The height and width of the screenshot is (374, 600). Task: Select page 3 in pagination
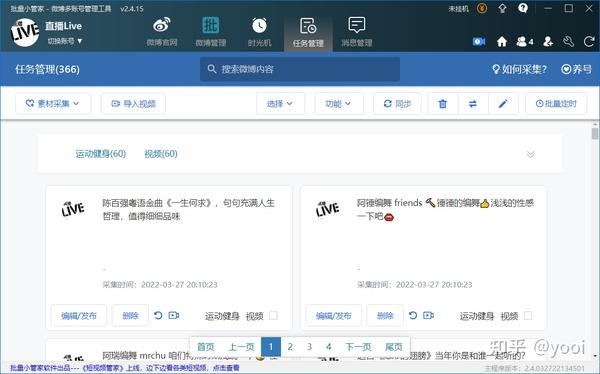(x=309, y=347)
